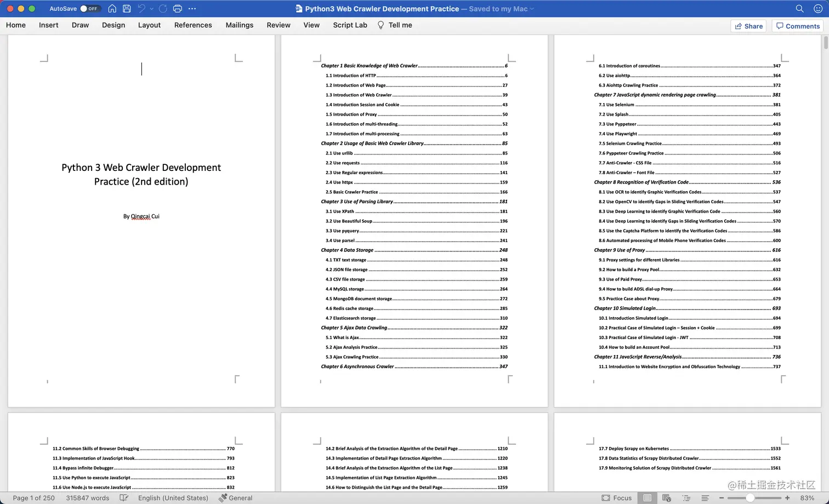The width and height of the screenshot is (829, 504).
Task: Click the vertical scrollbar thumb
Action: [x=826, y=44]
